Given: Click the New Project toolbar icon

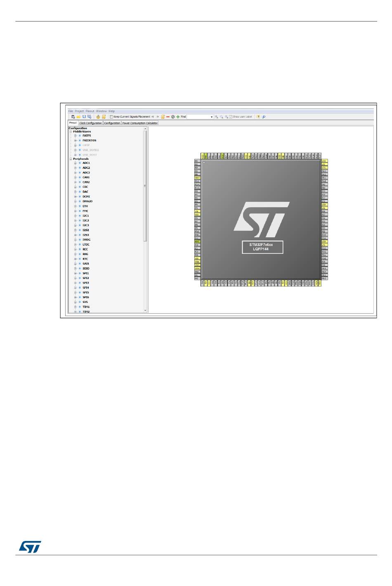Looking at the screenshot, I should [73, 117].
